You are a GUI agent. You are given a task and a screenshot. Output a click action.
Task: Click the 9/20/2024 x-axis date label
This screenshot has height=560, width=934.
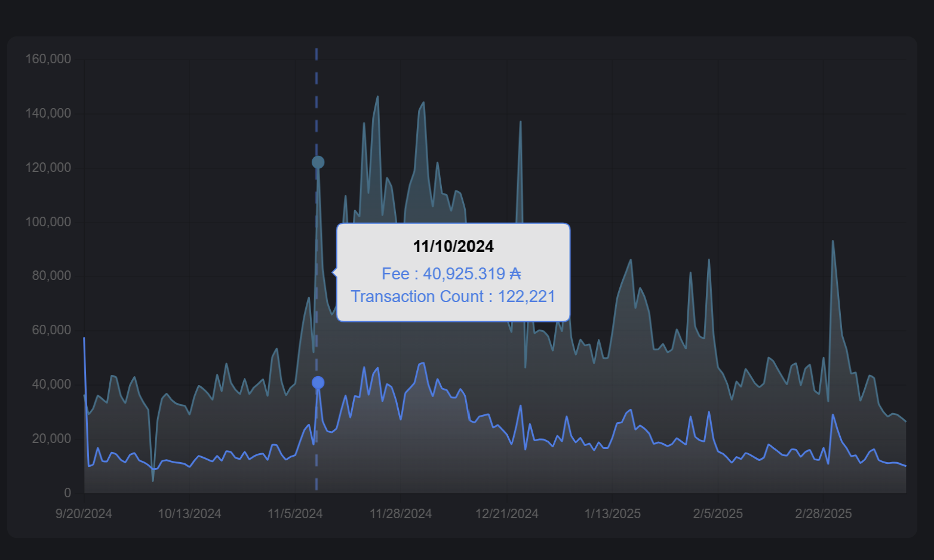(x=84, y=514)
